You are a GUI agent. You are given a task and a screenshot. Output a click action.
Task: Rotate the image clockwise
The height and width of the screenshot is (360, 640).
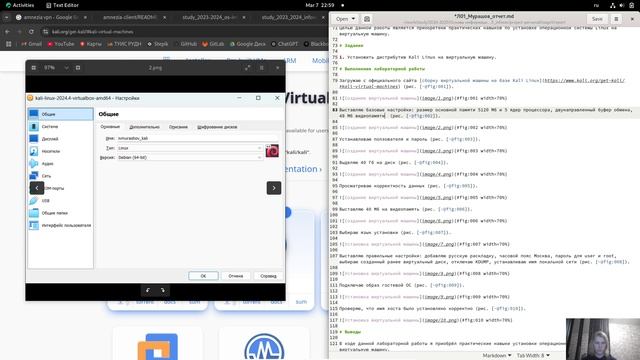tap(162, 290)
